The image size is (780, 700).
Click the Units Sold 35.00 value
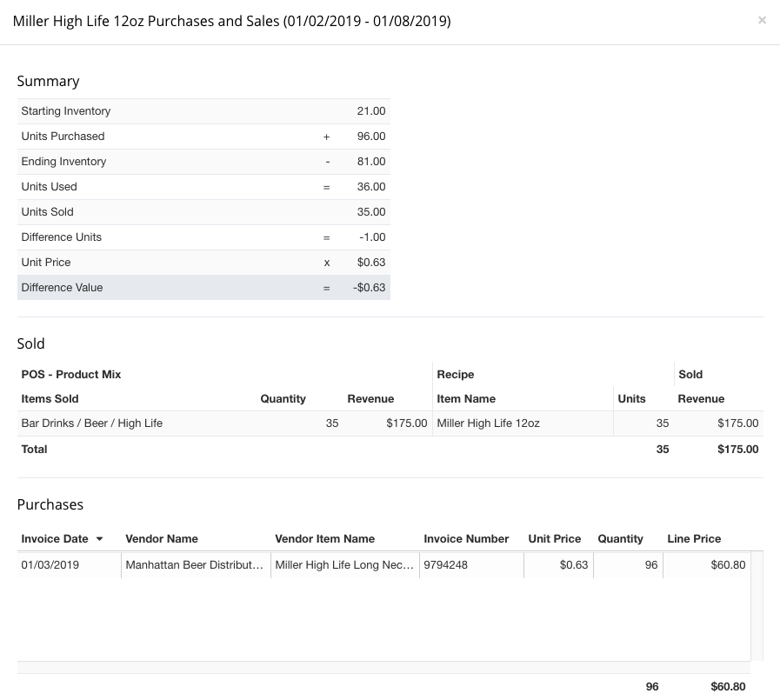click(371, 212)
